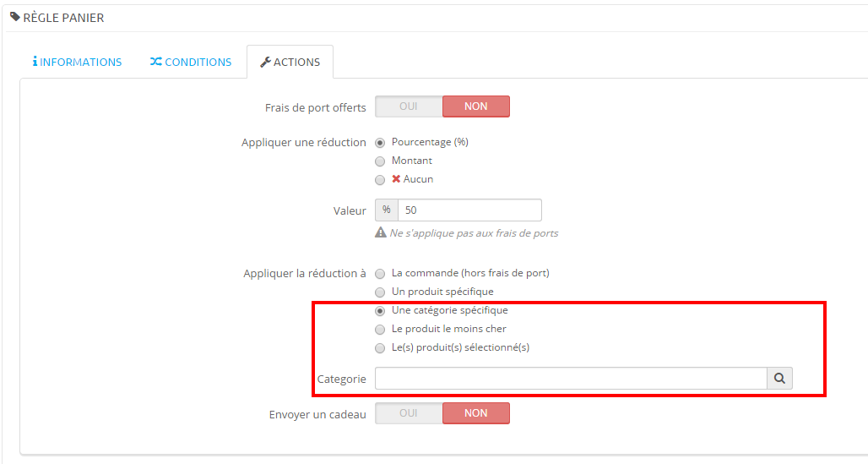The image size is (868, 464).
Task: Click the Valeur input containing 50
Action: point(469,210)
